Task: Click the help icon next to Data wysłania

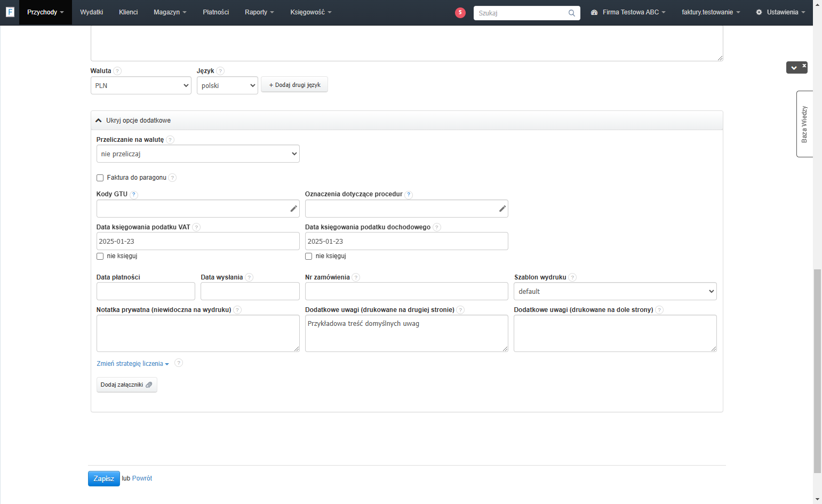Action: [x=249, y=277]
